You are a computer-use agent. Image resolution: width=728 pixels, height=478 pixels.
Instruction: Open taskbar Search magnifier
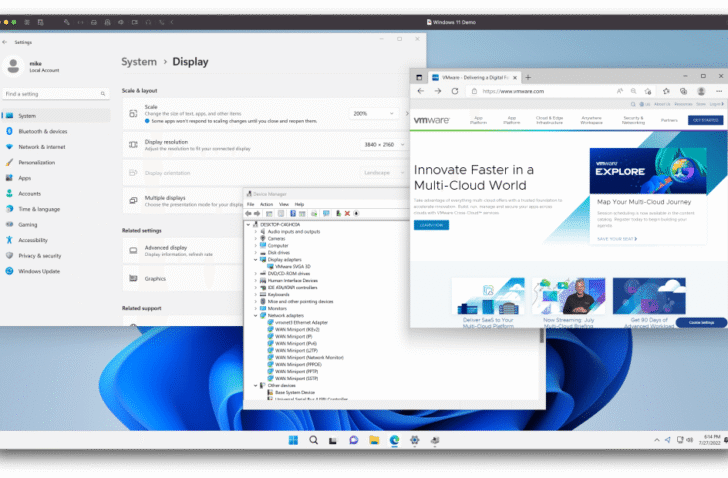313,440
